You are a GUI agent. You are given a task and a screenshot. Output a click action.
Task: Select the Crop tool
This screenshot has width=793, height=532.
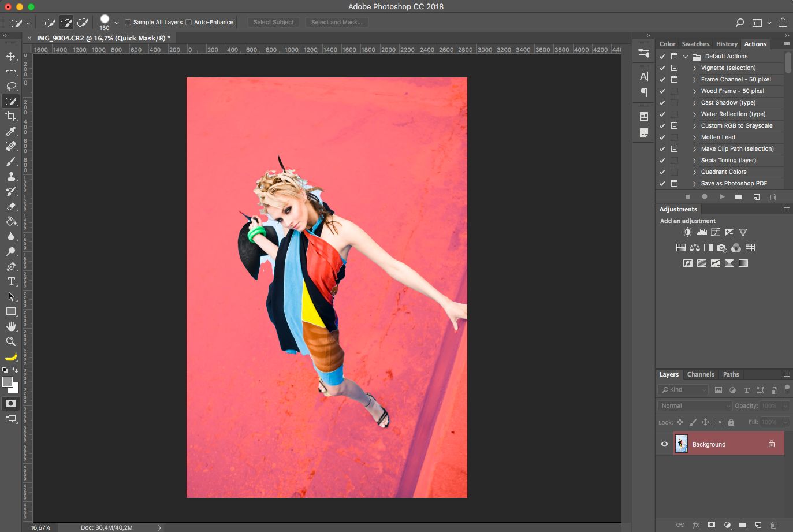tap(10, 116)
